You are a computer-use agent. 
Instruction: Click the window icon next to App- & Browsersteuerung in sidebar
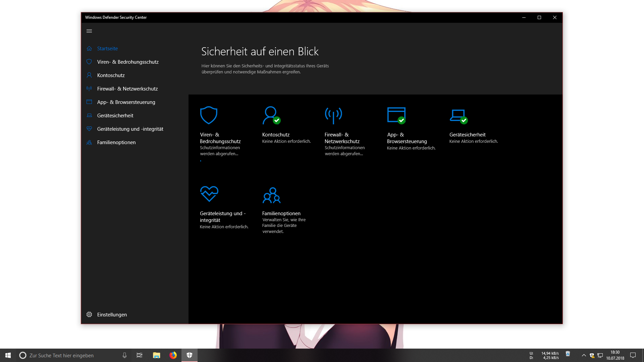click(x=89, y=102)
